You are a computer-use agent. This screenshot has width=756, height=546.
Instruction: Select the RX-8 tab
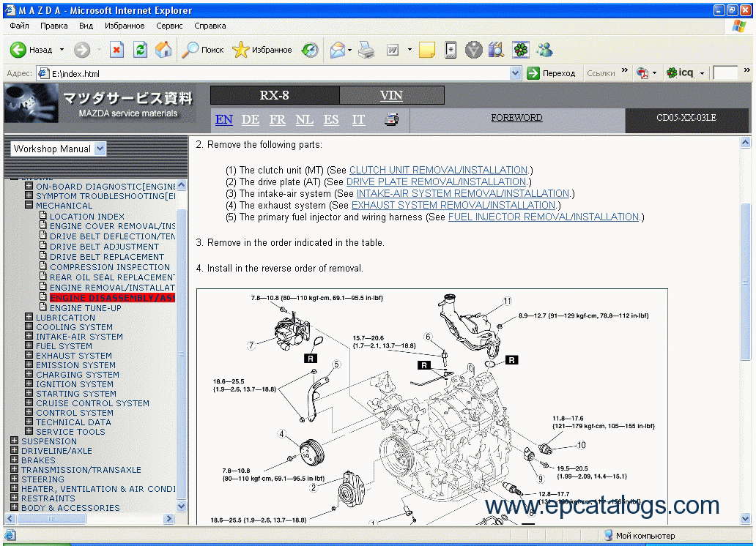click(275, 95)
